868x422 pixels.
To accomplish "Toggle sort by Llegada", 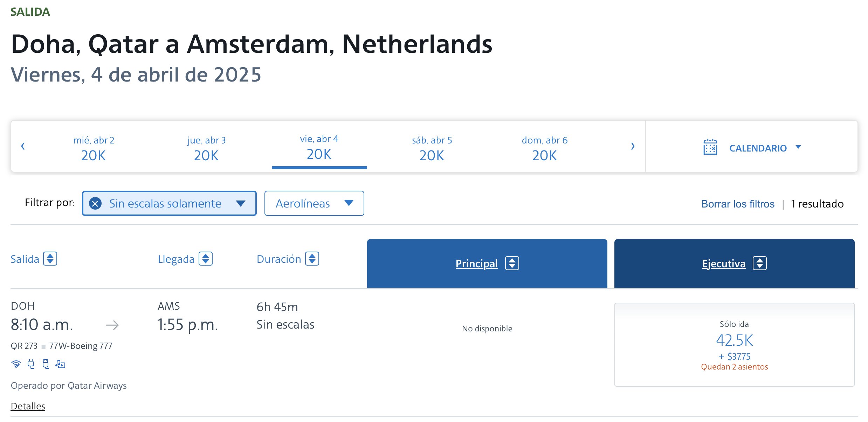I will [206, 259].
